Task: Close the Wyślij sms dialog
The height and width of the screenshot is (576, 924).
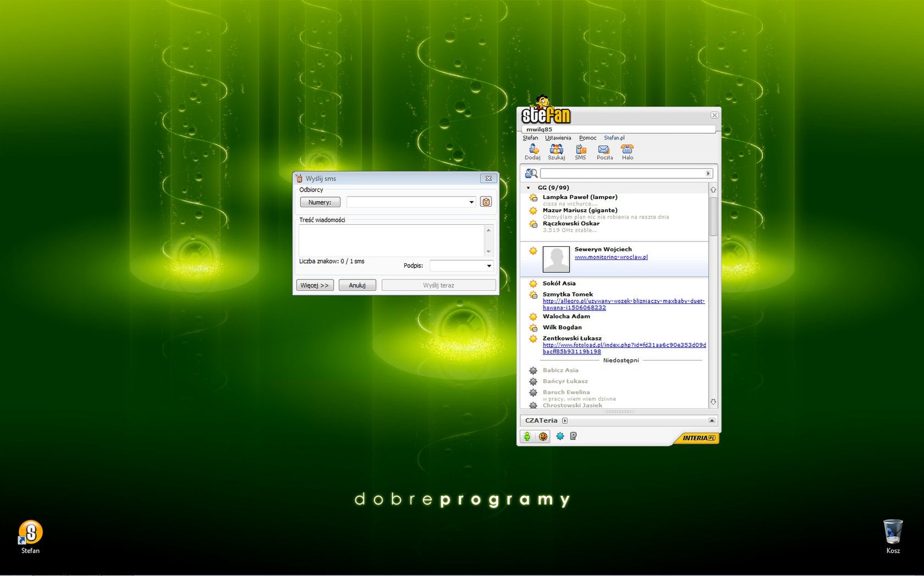Action: pos(488,179)
